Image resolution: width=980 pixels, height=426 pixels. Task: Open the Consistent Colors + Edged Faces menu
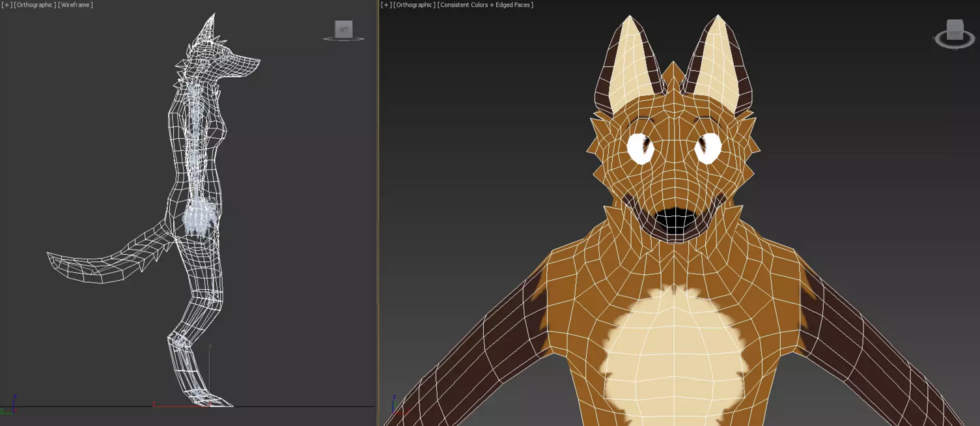click(486, 5)
